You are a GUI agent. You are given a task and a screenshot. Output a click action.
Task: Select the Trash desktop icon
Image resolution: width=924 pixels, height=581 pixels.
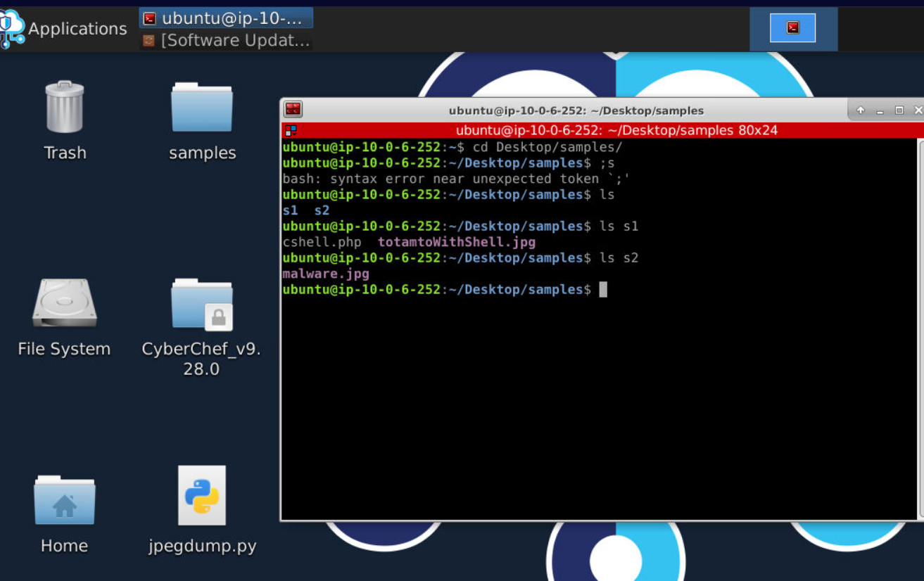(x=65, y=121)
